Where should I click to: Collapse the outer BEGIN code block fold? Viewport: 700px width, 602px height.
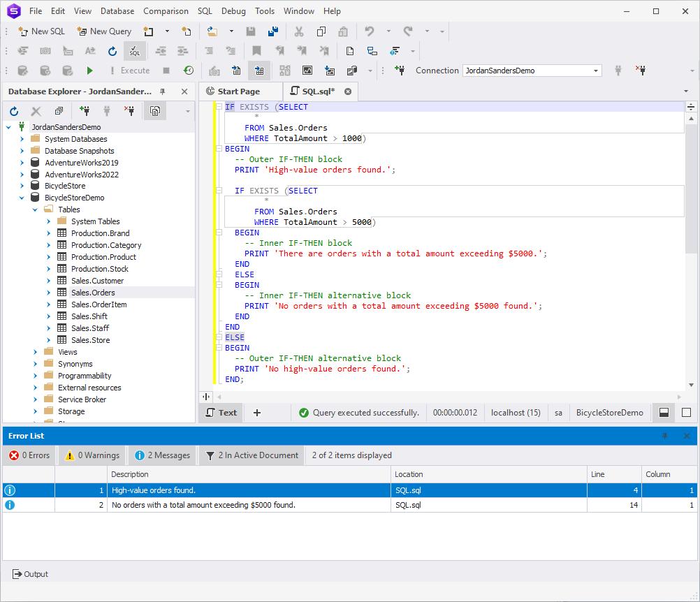(219, 149)
